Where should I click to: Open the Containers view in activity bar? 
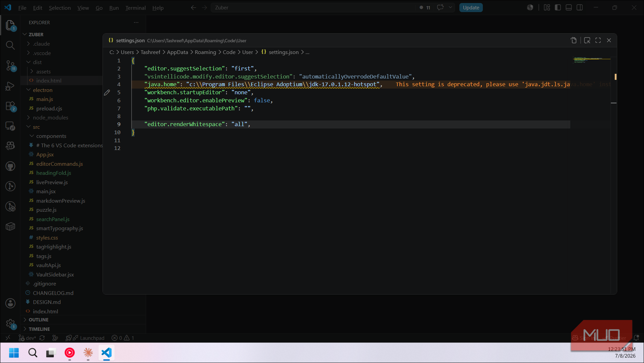click(10, 226)
